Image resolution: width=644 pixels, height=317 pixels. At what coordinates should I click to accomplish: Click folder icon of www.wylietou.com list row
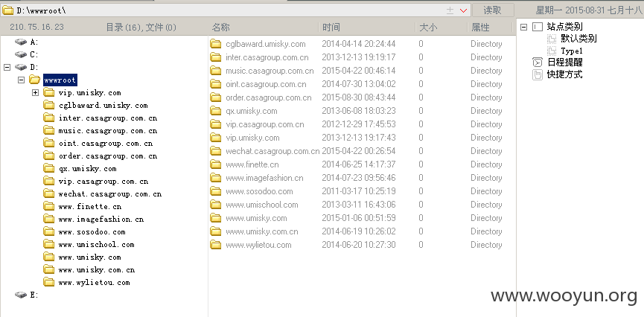pos(216,245)
